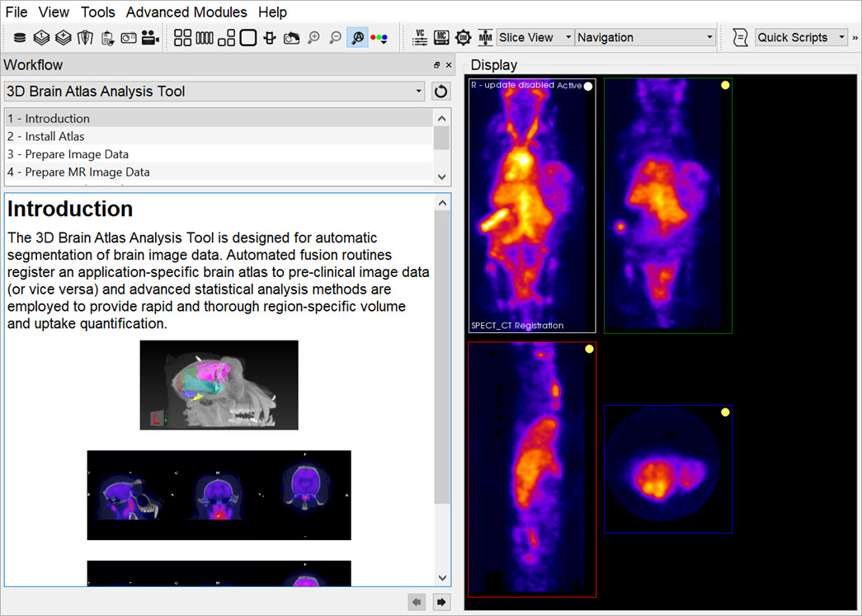Image resolution: width=862 pixels, height=616 pixels.
Task: Go to next workflow step arrow
Action: tap(441, 603)
